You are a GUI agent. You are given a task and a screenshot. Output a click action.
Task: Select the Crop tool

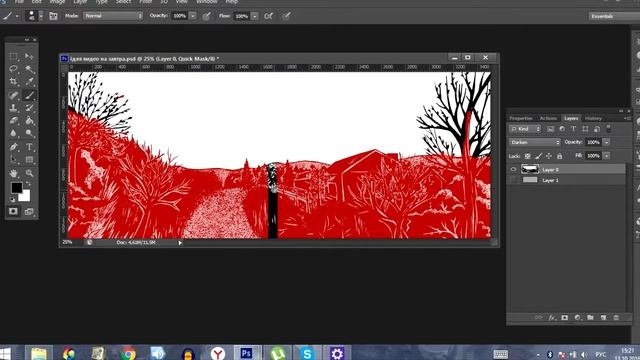13,82
